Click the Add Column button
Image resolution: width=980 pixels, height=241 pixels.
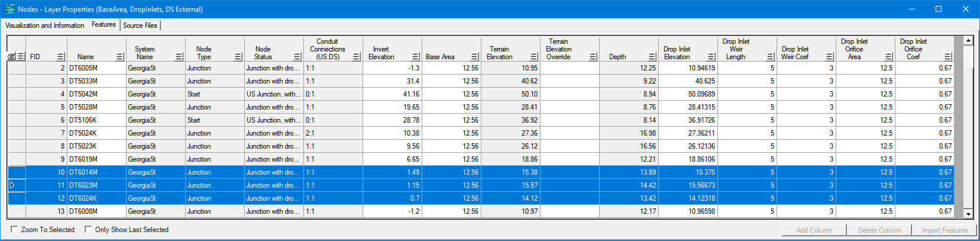(814, 230)
